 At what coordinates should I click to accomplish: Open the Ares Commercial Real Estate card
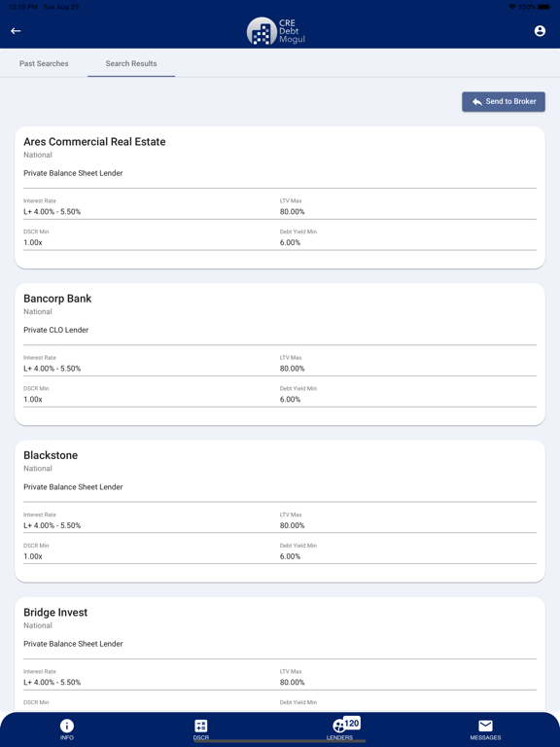[280, 197]
